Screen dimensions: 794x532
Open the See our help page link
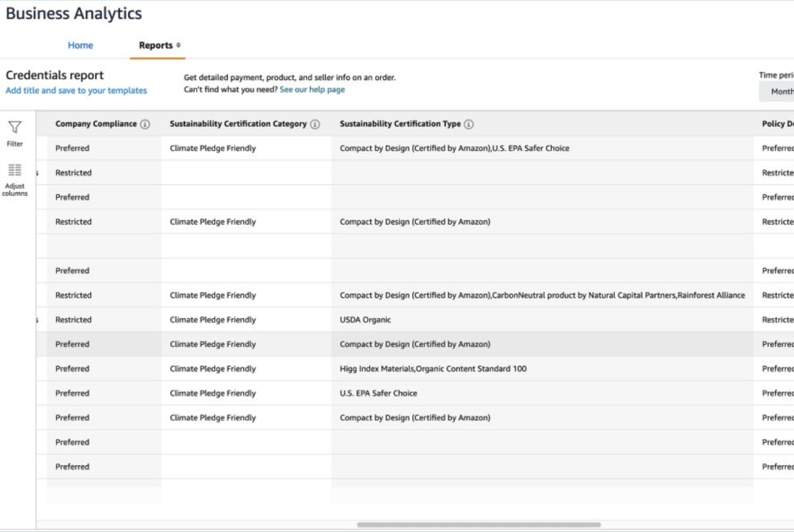312,89
